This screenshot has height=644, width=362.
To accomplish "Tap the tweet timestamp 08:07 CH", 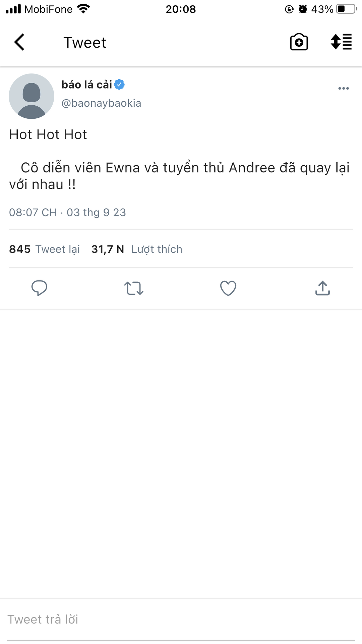I will click(33, 212).
